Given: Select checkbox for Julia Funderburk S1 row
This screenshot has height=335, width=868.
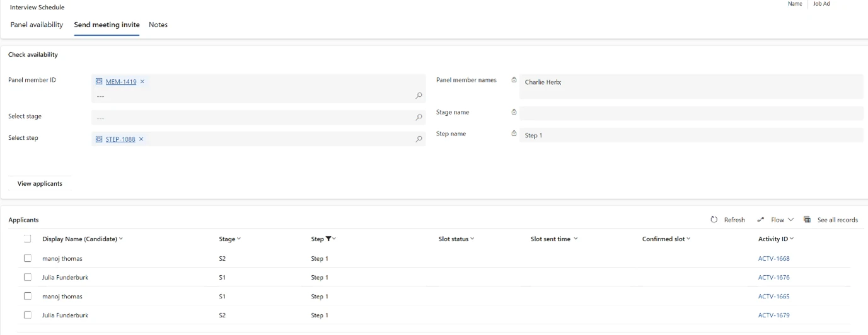Looking at the screenshot, I should coord(28,277).
